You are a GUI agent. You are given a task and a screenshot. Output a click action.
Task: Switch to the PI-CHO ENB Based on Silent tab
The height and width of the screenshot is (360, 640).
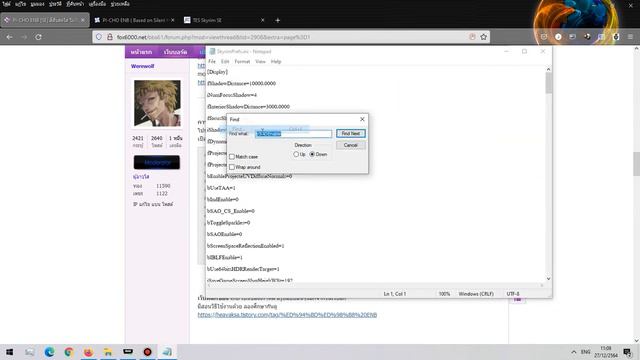133,20
